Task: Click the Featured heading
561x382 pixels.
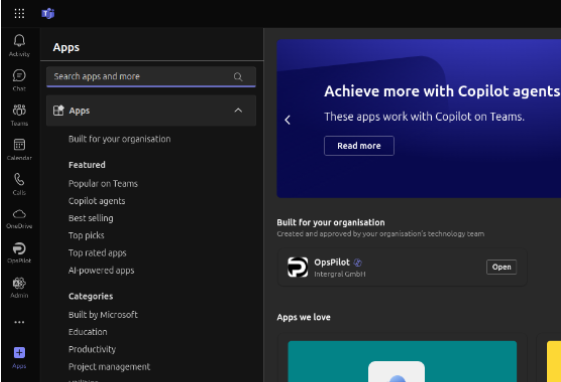Action: (87, 165)
